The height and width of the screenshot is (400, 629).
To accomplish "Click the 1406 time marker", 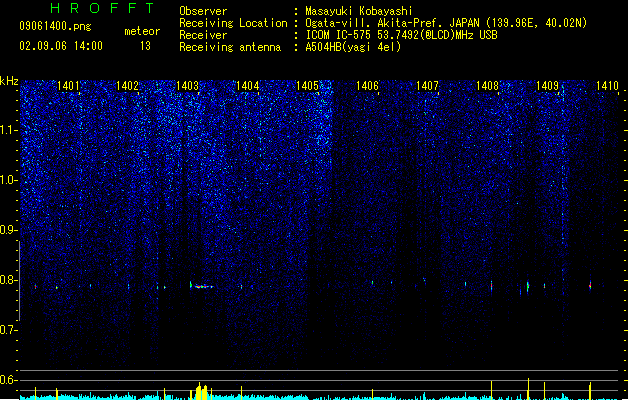I will coord(367,85).
